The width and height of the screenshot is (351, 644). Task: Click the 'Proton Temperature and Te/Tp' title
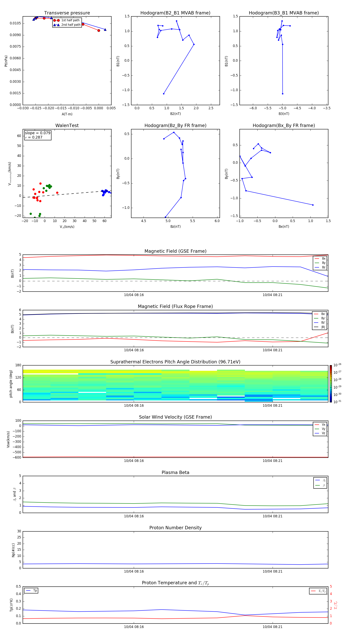click(x=175, y=583)
